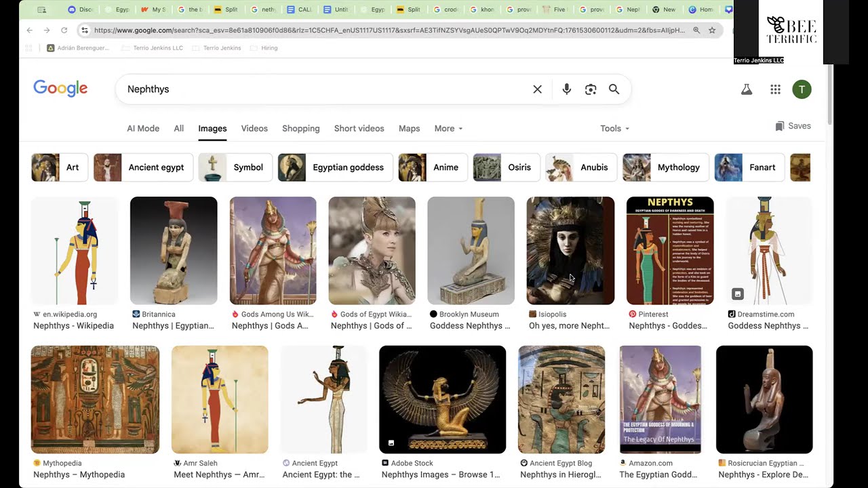
Task: Clear the Nephthys search text
Action: coord(537,89)
